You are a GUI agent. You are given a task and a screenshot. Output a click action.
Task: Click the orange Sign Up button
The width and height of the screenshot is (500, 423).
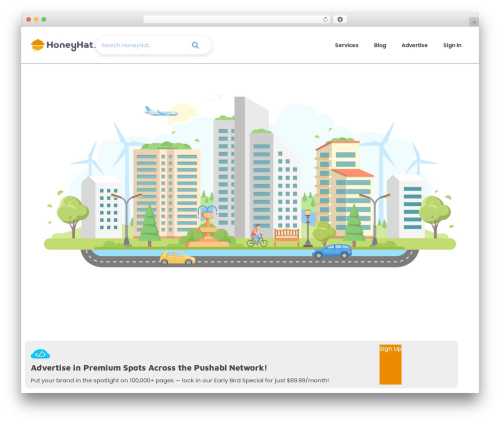(x=390, y=364)
